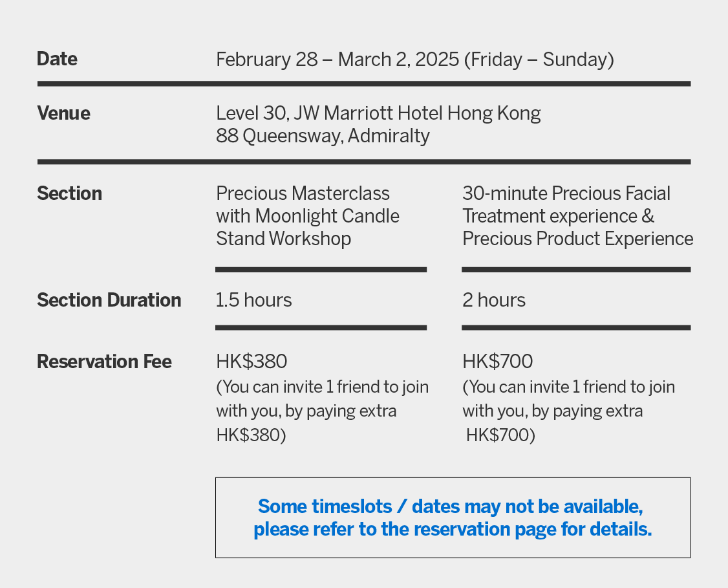Click the 88 Queensway, Admiralty address line
The height and width of the screenshot is (588, 728).
point(323,136)
